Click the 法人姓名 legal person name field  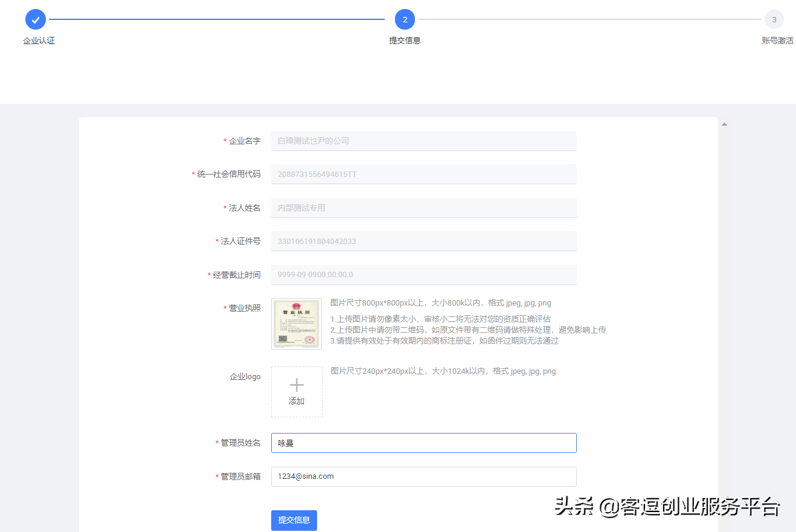(x=423, y=208)
